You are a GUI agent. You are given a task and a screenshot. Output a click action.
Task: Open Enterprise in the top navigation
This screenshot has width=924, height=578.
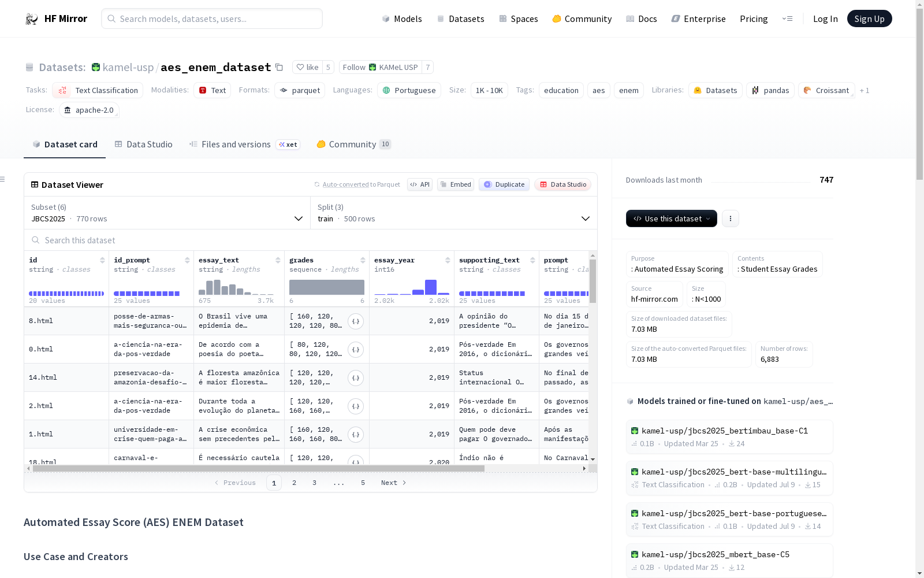tap(698, 18)
